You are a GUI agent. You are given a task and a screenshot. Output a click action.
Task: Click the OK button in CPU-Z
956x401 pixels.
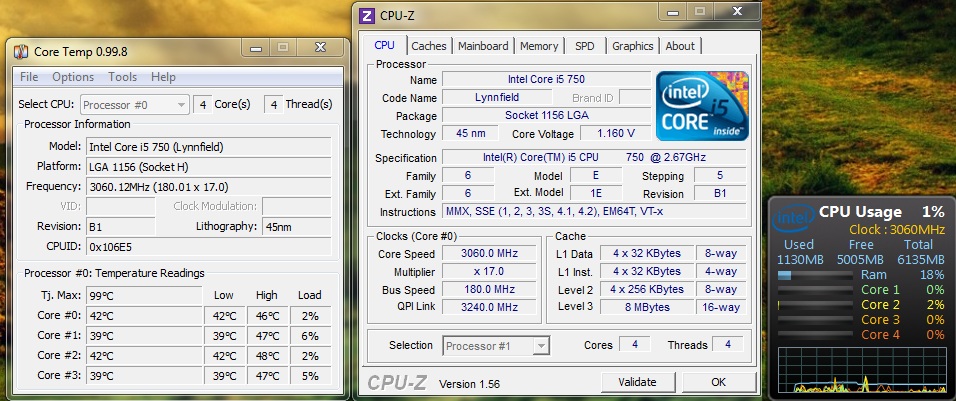pos(718,382)
